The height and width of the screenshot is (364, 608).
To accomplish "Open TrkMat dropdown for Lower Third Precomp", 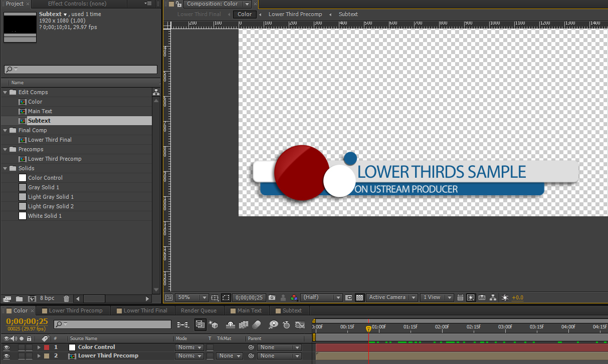I will [x=230, y=356].
